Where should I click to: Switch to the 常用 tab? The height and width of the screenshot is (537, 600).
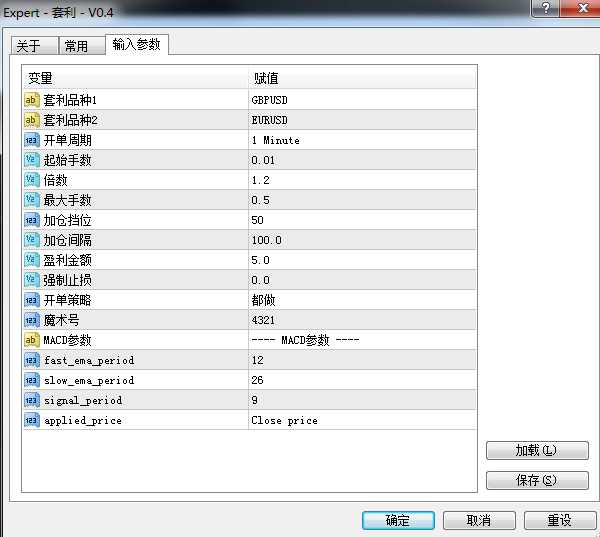pyautogui.click(x=76, y=46)
